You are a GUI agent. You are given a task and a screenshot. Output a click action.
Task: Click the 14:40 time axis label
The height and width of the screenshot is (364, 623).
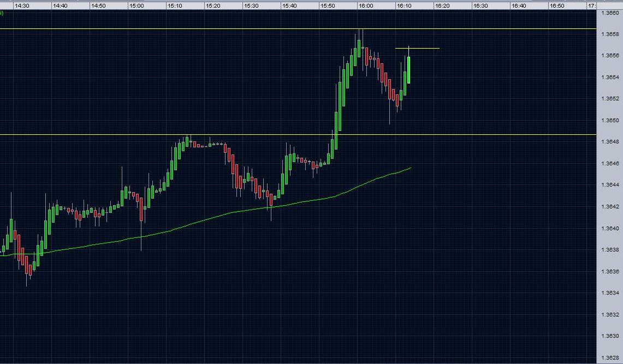[x=60, y=6]
